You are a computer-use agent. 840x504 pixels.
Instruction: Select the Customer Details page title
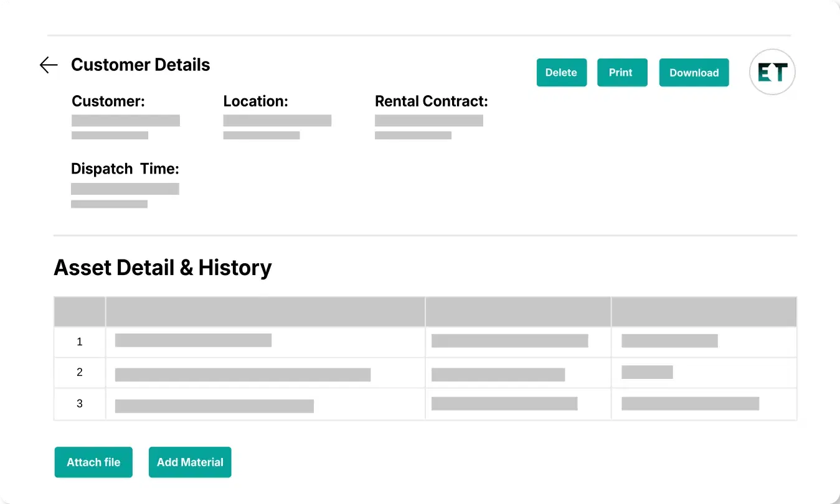pos(140,65)
